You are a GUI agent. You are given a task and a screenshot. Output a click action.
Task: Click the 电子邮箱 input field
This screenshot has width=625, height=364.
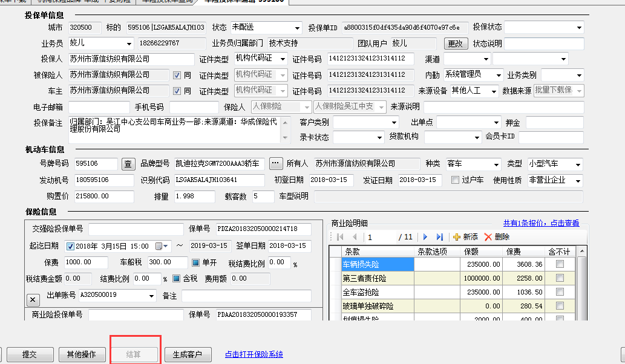99,107
